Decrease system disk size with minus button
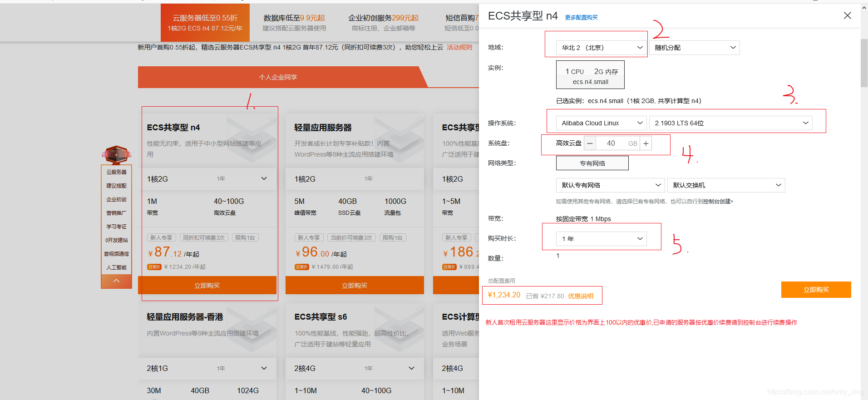The width and height of the screenshot is (868, 400). tap(590, 143)
